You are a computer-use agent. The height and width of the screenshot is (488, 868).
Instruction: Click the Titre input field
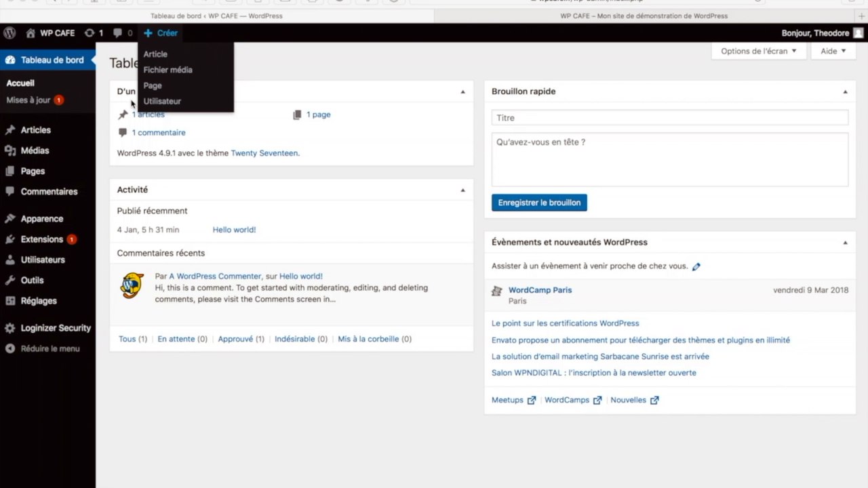(x=670, y=118)
